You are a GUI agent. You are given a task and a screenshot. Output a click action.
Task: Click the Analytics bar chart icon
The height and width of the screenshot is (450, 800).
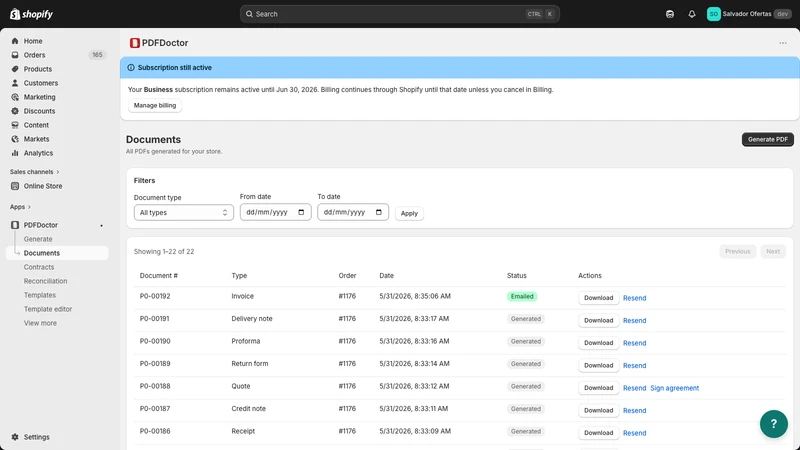click(15, 153)
